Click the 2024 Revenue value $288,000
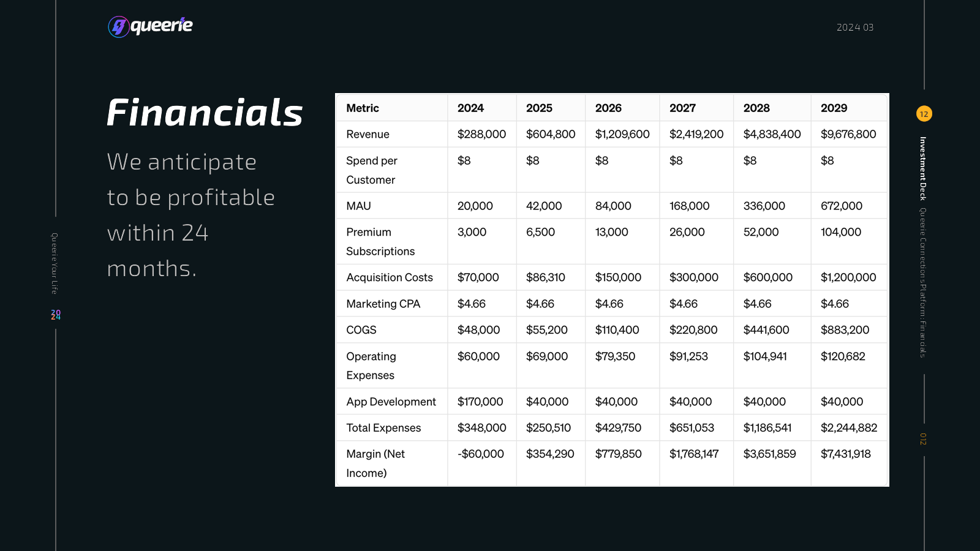The image size is (980, 551). point(481,135)
